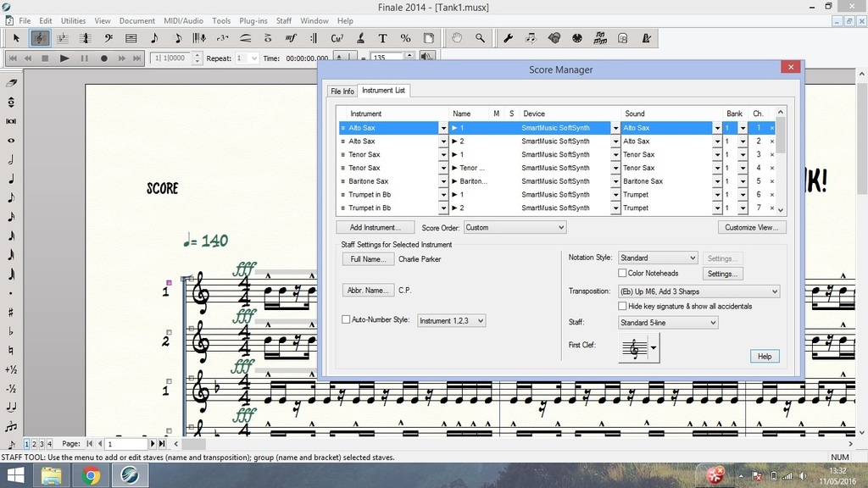Jump to the last page button

[162, 444]
